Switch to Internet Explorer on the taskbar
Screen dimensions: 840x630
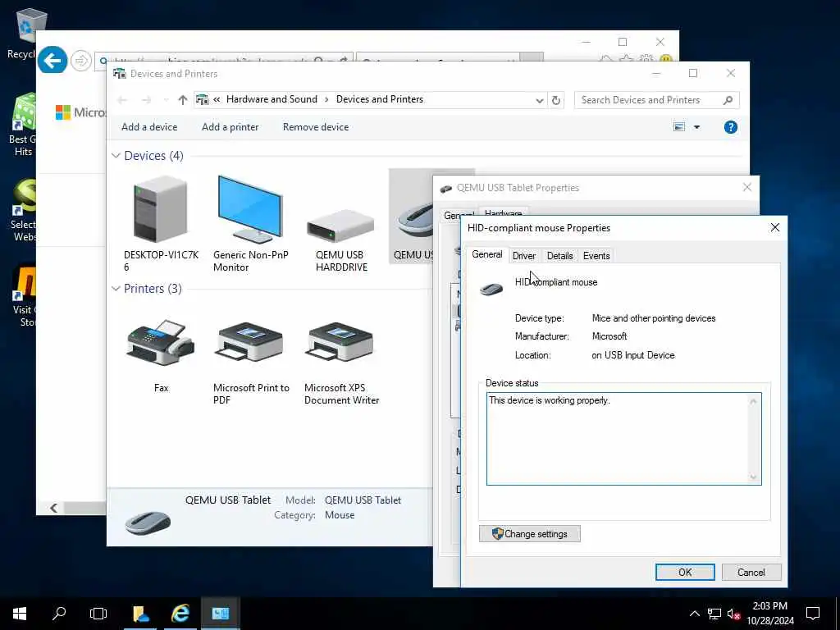pos(180,614)
